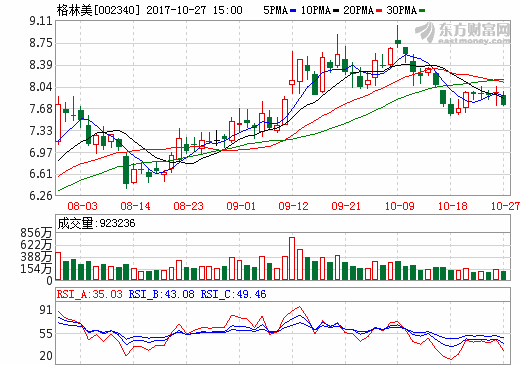Click the 08-23 date label
520x365 pixels.
point(188,206)
